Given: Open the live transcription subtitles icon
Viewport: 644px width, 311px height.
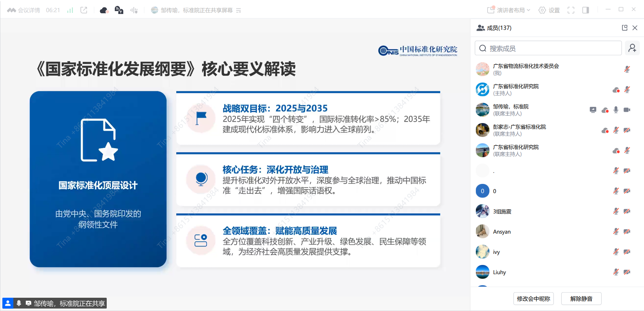Looking at the screenshot, I should (119, 10).
